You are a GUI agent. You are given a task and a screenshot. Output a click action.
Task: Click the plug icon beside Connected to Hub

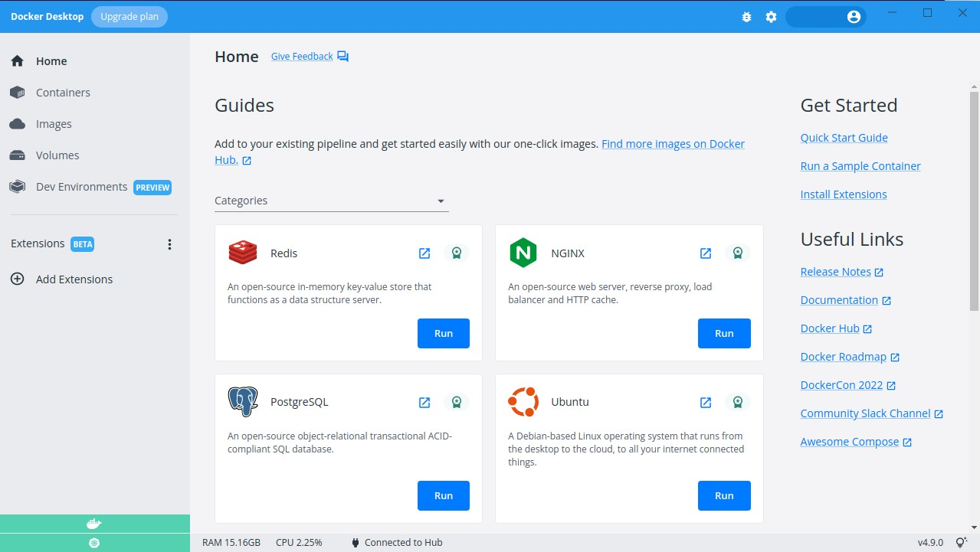[356, 543]
